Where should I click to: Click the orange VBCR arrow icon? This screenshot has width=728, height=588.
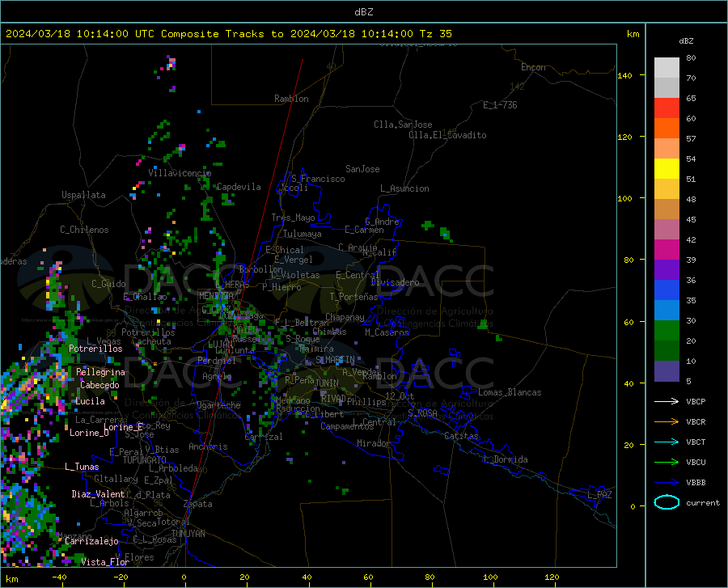click(667, 422)
